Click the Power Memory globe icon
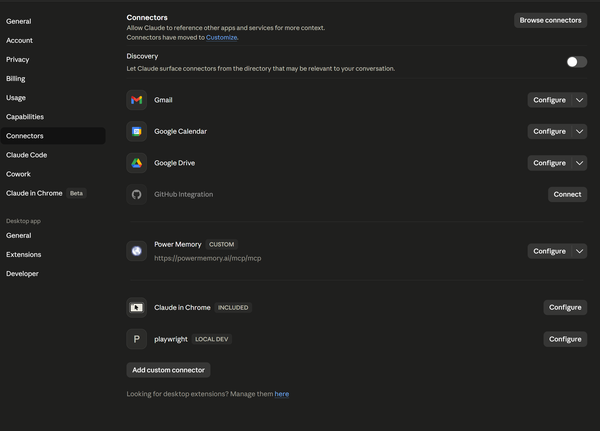 pos(137,251)
